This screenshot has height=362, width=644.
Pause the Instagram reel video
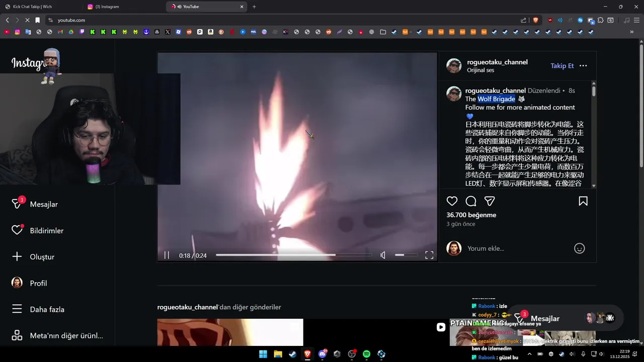click(167, 255)
